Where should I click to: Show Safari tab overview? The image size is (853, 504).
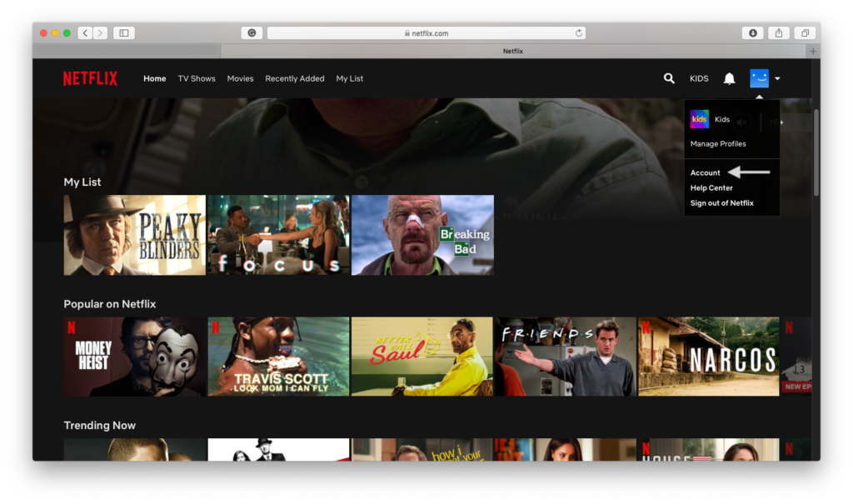click(805, 33)
